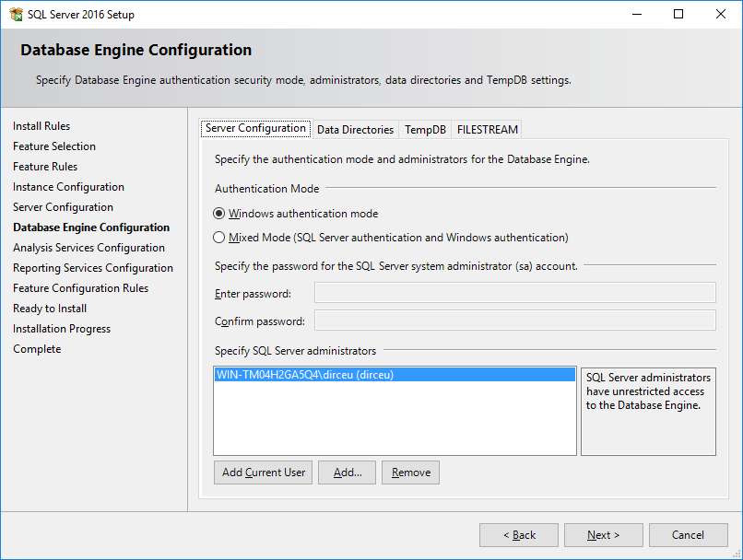Open the TempDB tab
Image resolution: width=743 pixels, height=560 pixels.
(x=425, y=130)
